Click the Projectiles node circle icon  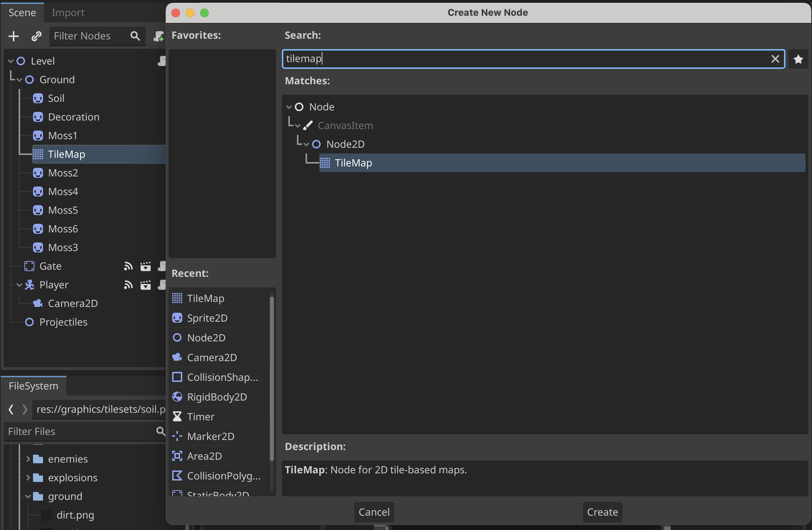pos(29,322)
